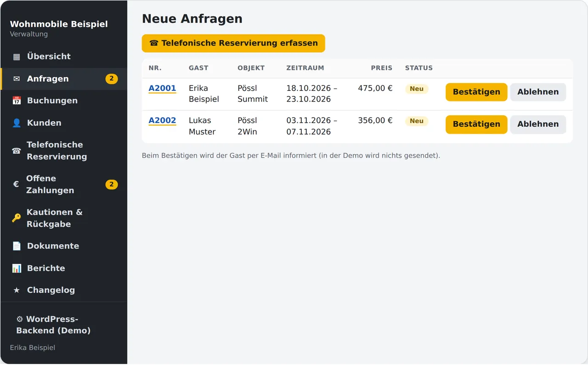Click the Übersicht grid icon
The width and height of the screenshot is (588, 365).
click(x=17, y=57)
